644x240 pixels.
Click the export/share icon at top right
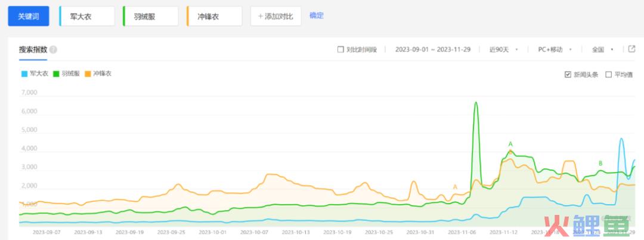[632, 49]
